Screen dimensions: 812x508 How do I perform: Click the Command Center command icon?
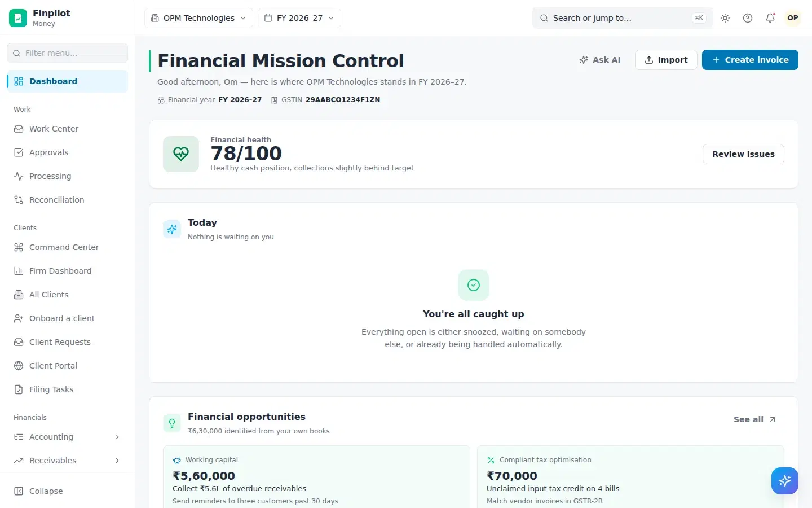tap(19, 247)
